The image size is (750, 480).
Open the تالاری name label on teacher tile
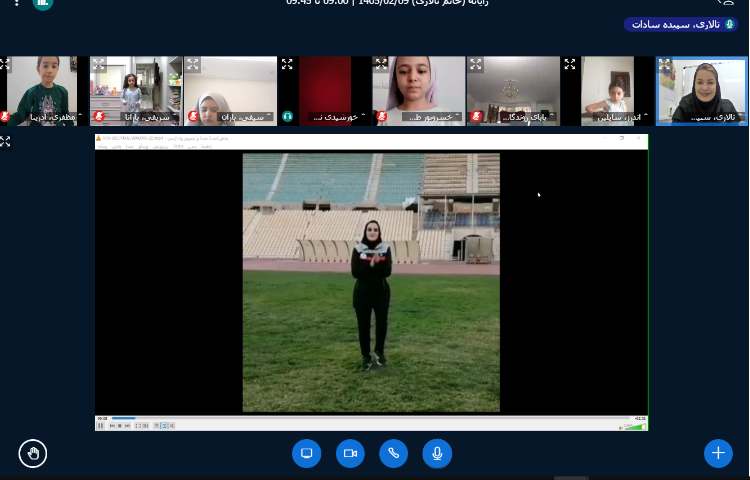pyautogui.click(x=715, y=117)
